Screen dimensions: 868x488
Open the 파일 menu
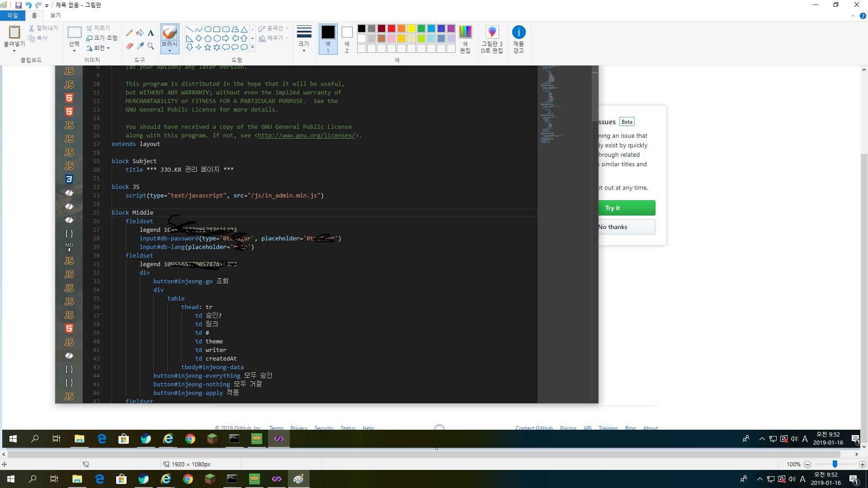(x=12, y=15)
